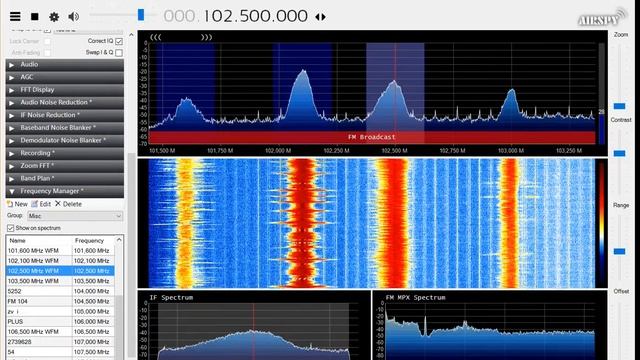The height and width of the screenshot is (360, 640).
Task: Select the 103,500 MHz WFM entry
Action: pyautogui.click(x=60, y=281)
